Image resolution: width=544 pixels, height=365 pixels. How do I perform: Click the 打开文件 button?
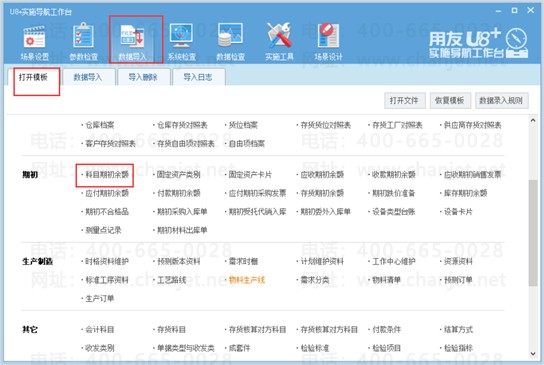405,101
